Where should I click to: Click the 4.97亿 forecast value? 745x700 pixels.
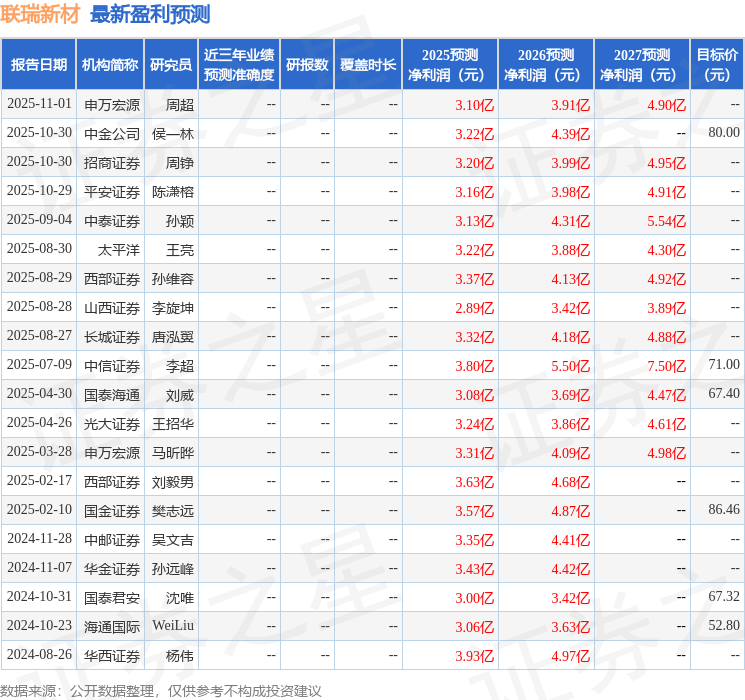coord(571,656)
